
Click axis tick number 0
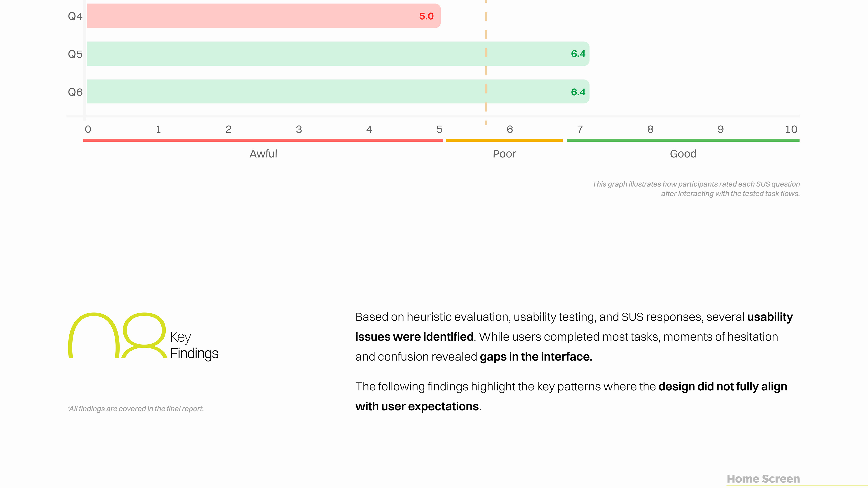click(x=88, y=129)
